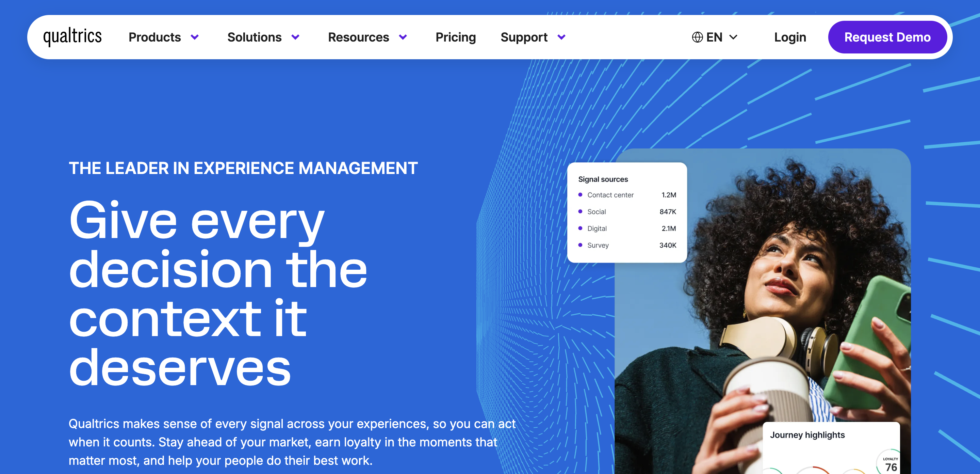Image resolution: width=980 pixels, height=474 pixels.
Task: Click the Request Demo button
Action: click(887, 37)
